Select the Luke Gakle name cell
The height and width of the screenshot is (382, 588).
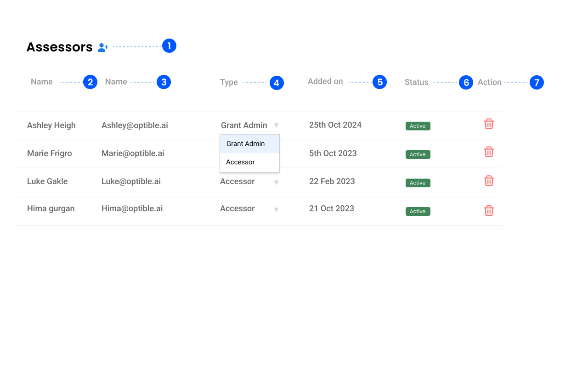pos(47,181)
